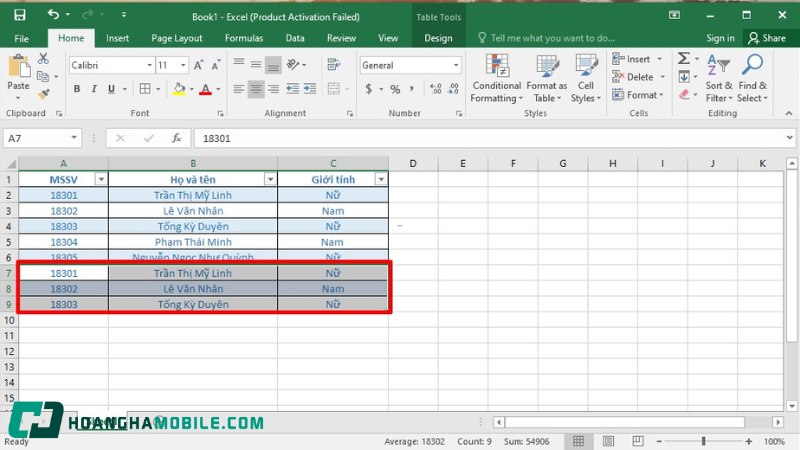This screenshot has height=450, width=800.
Task: Open the File tab
Action: 21,38
